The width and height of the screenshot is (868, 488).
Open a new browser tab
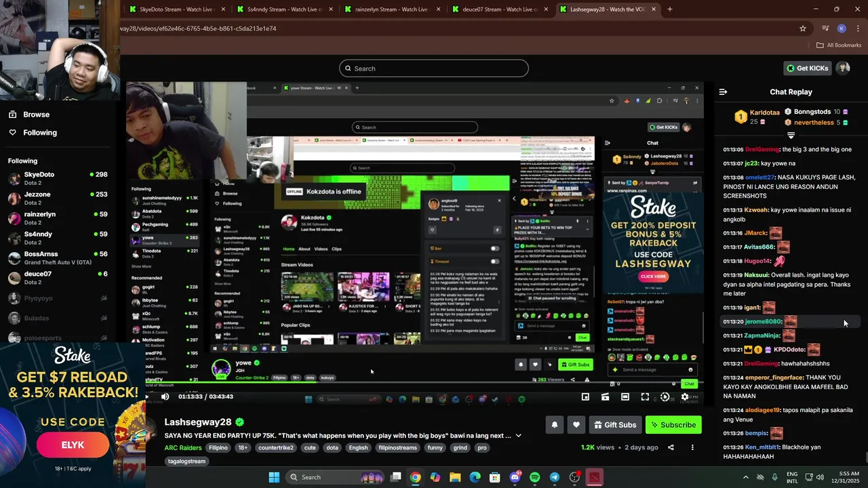[669, 9]
